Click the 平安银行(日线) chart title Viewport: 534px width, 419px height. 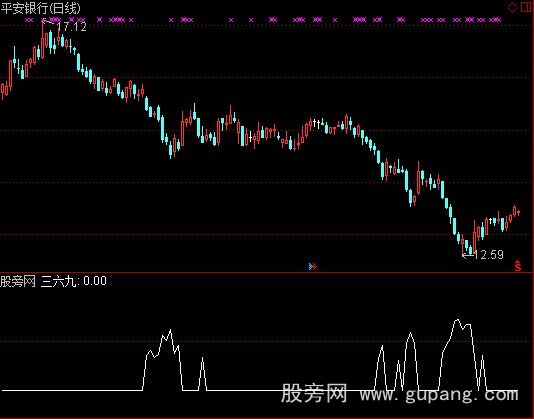coord(41,8)
